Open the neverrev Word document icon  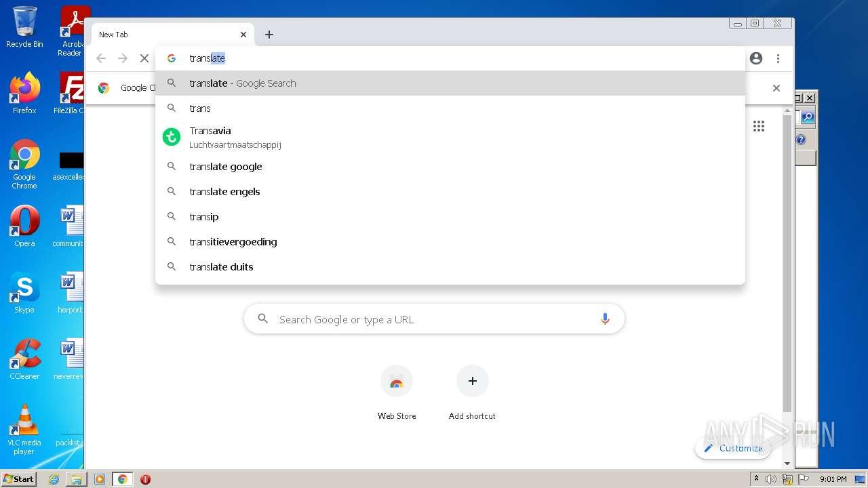coord(70,359)
